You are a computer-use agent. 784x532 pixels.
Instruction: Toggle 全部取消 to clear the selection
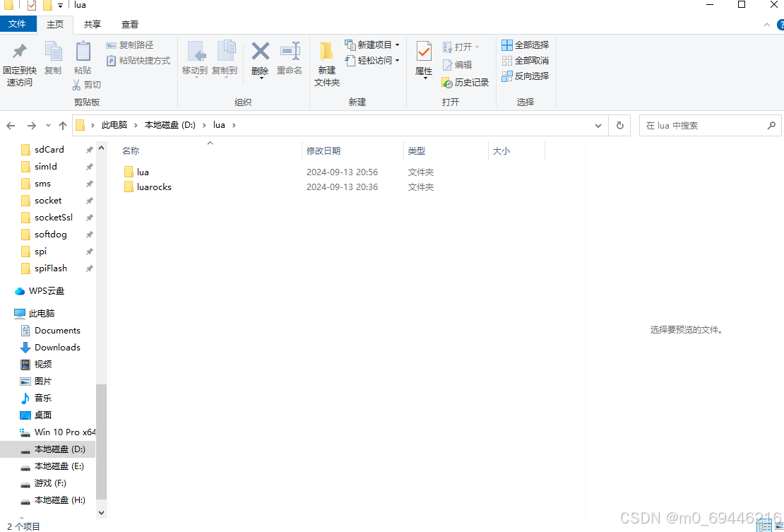click(525, 60)
